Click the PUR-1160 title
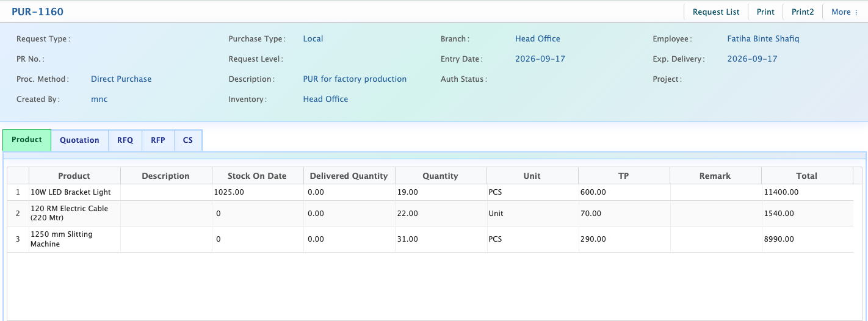Screen dimensions: 868x321 [x=37, y=12]
